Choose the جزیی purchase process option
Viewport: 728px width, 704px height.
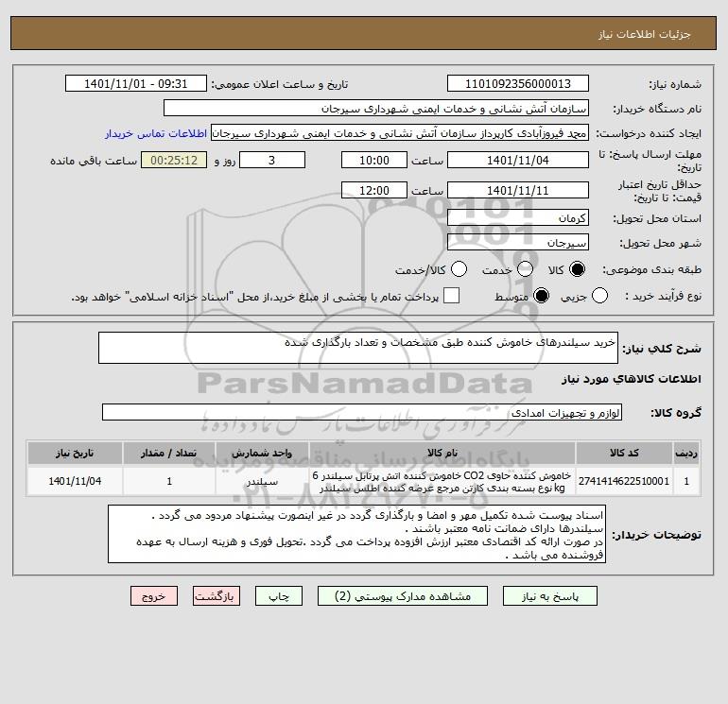point(599,296)
